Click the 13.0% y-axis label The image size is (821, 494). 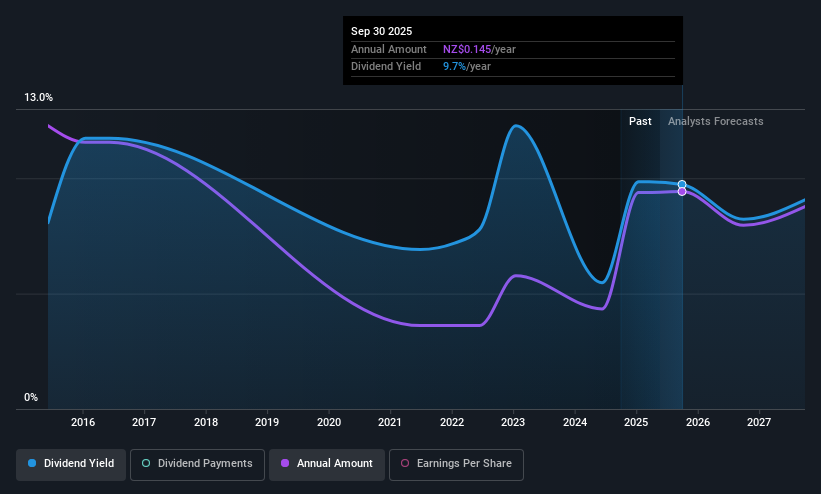click(38, 97)
